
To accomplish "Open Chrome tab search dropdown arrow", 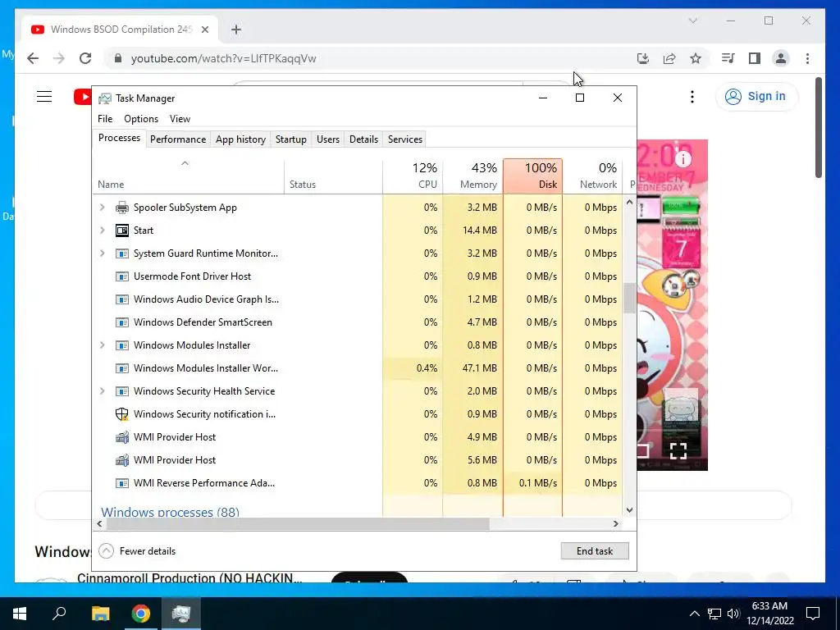I will (x=692, y=21).
